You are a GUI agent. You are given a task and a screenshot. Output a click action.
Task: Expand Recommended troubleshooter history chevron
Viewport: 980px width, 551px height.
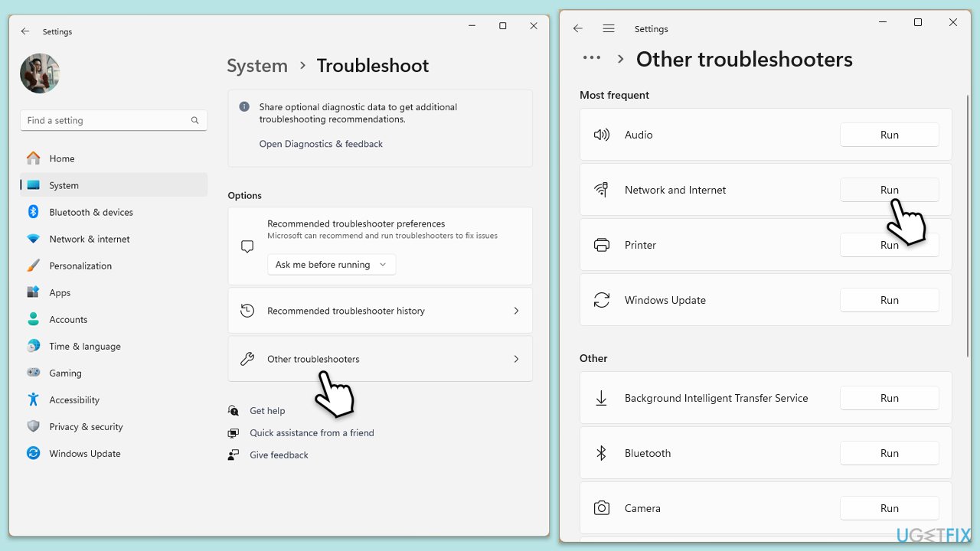pos(516,311)
